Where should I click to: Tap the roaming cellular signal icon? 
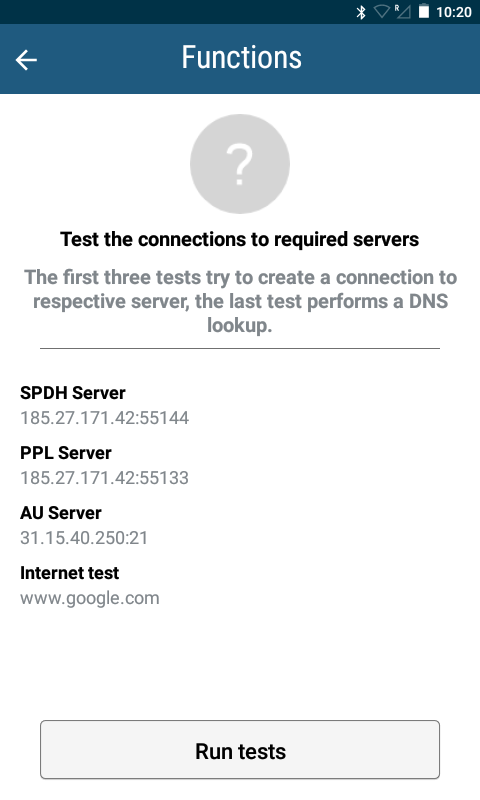pyautogui.click(x=402, y=12)
